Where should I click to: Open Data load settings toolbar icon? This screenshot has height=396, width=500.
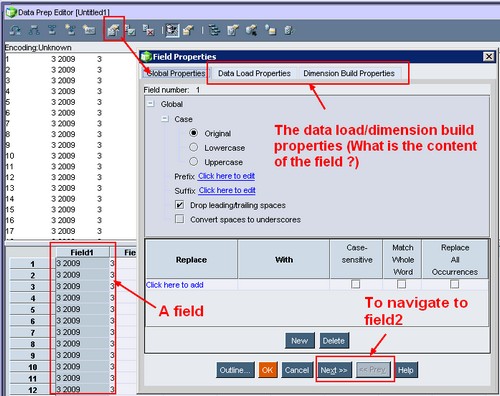pyautogui.click(x=251, y=31)
